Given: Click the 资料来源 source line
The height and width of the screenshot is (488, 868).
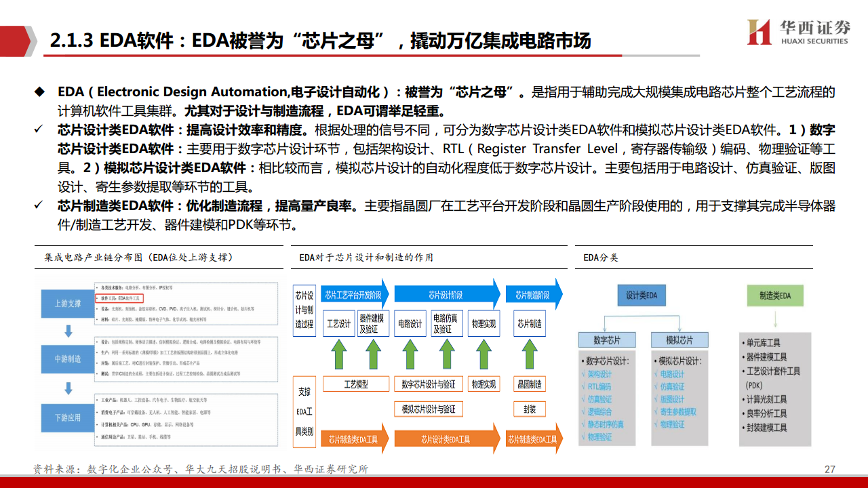Looking at the screenshot, I should (201, 469).
